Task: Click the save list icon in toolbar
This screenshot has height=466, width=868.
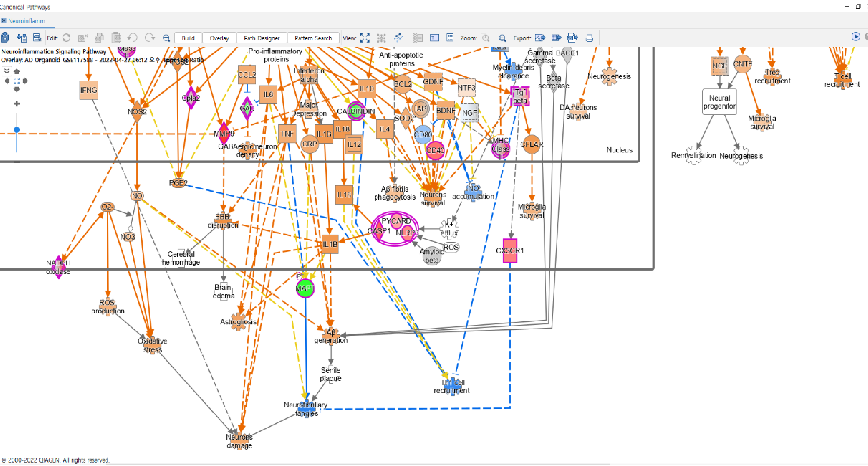Action: point(37,38)
